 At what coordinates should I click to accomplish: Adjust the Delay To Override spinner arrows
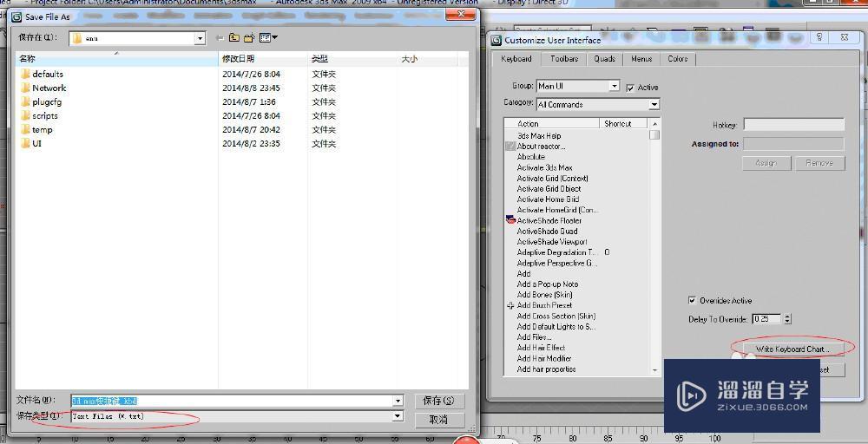(x=788, y=319)
